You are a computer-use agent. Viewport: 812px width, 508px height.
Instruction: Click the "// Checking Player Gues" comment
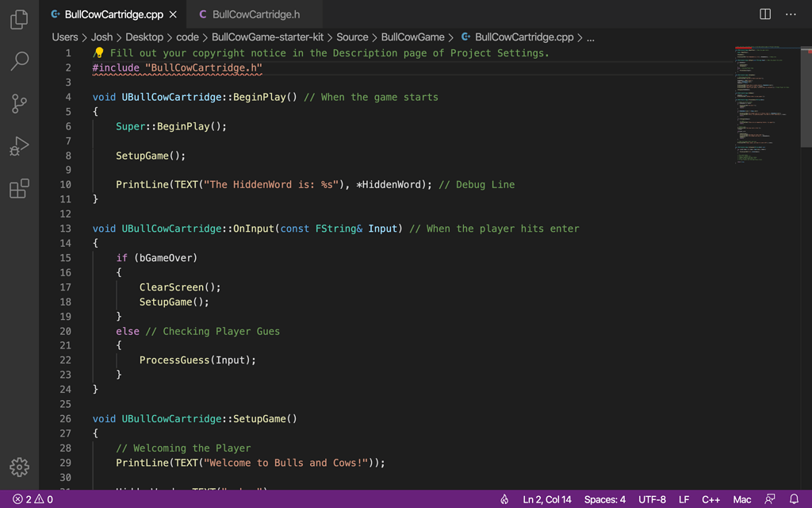coord(213,331)
